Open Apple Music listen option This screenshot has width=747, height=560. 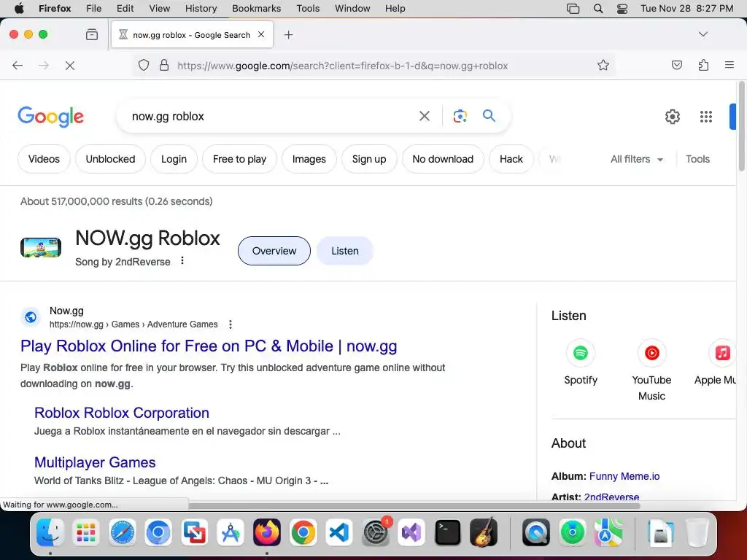(717, 362)
